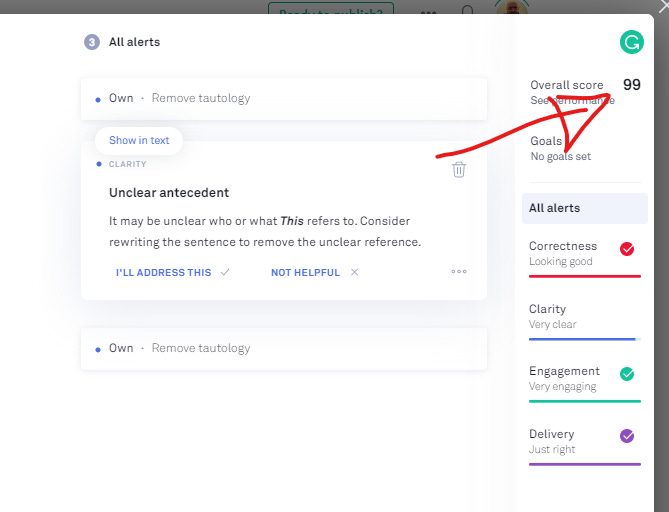
Task: Click the green Engagement checkmark icon
Action: pyautogui.click(x=627, y=374)
